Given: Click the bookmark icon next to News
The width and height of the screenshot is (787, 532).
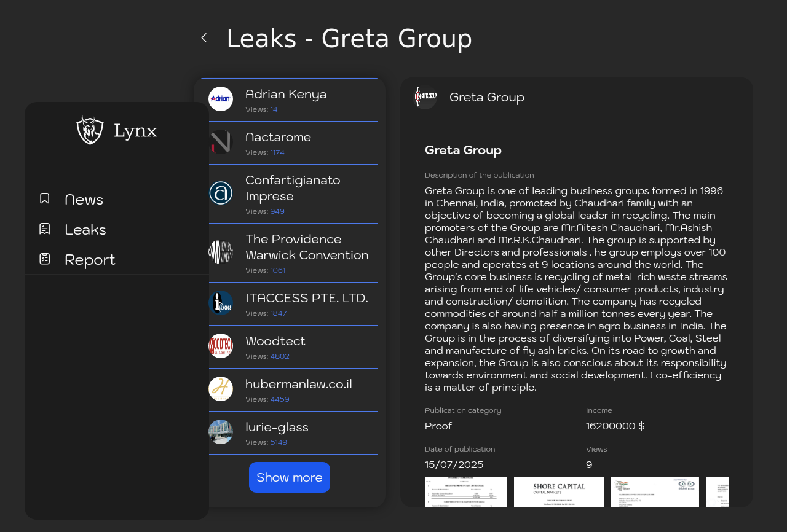Looking at the screenshot, I should 44,198.
